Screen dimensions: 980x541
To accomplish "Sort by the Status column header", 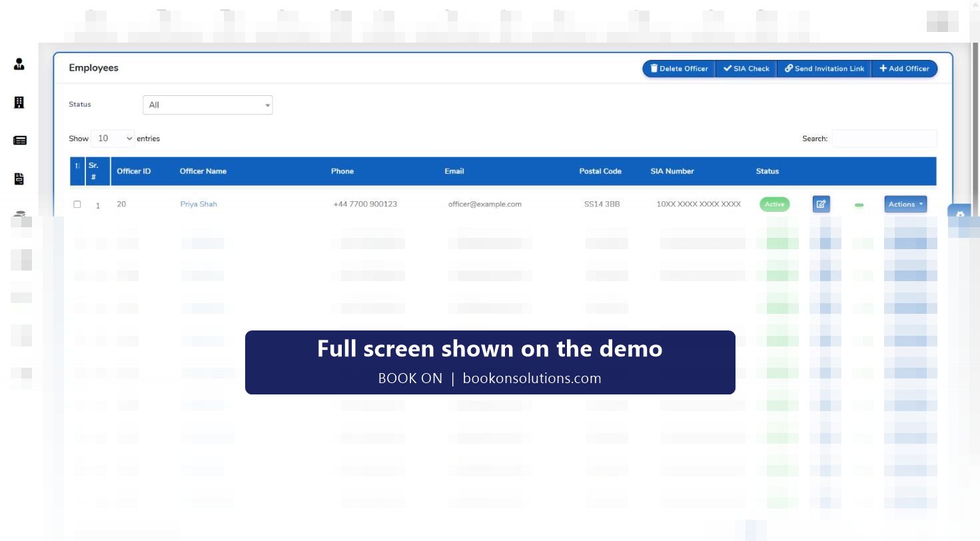I will click(x=767, y=171).
